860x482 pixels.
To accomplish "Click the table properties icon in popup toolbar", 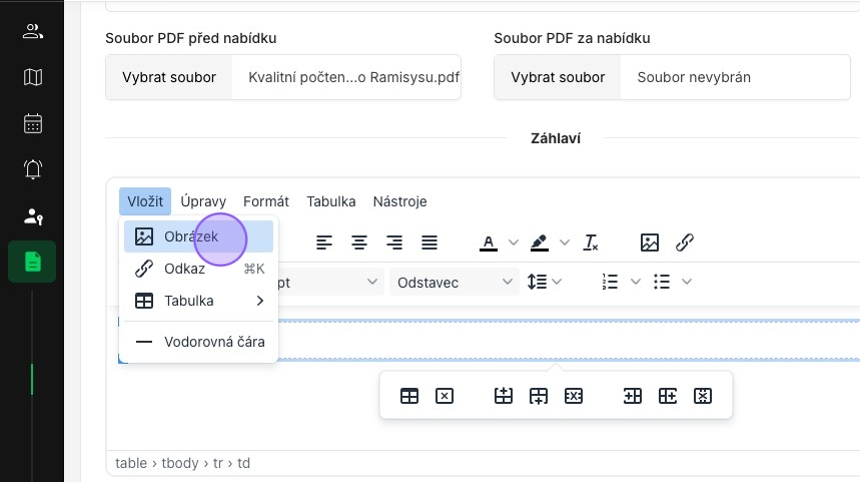I will click(x=409, y=396).
